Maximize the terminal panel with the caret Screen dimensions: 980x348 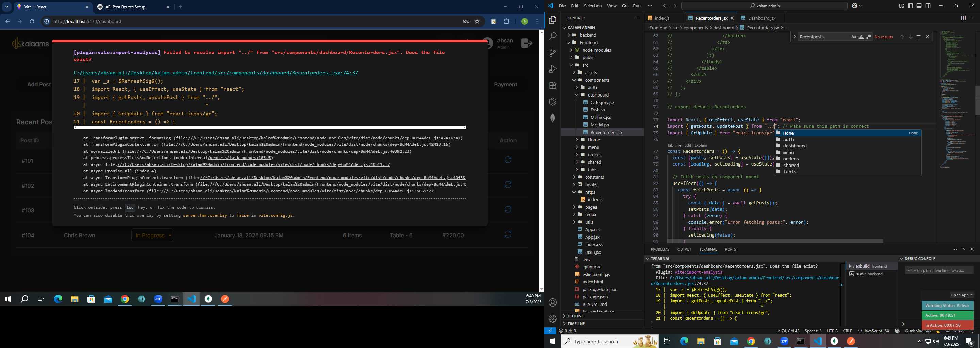(963, 249)
